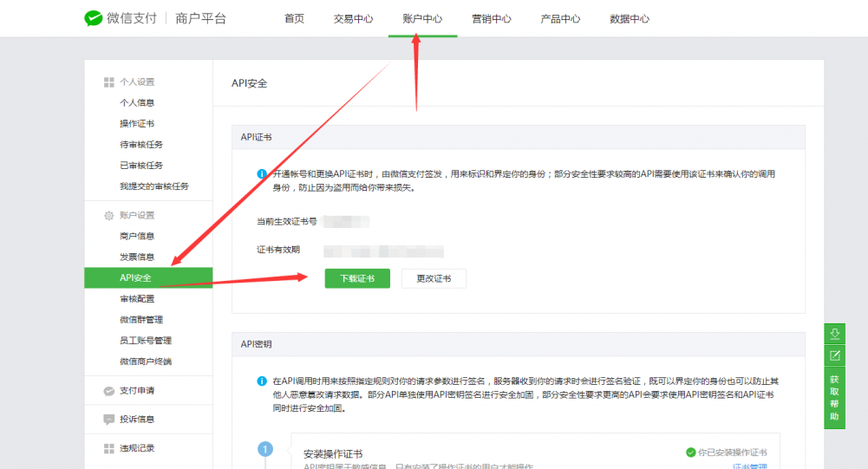The height and width of the screenshot is (469, 868).
Task: Click the 你已安装操作证书 status text
Action: [733, 453]
